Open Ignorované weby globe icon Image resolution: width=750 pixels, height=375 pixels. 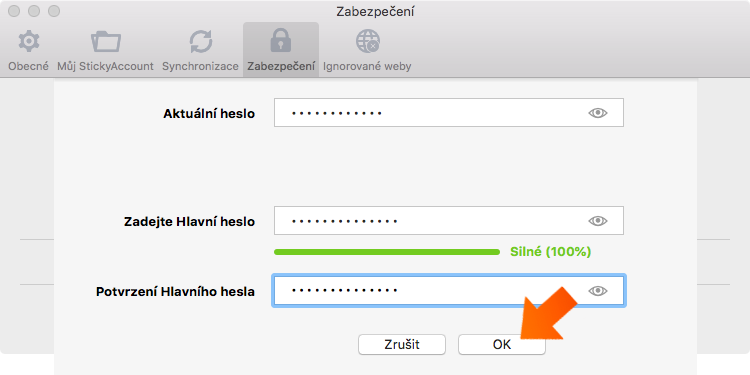point(367,42)
